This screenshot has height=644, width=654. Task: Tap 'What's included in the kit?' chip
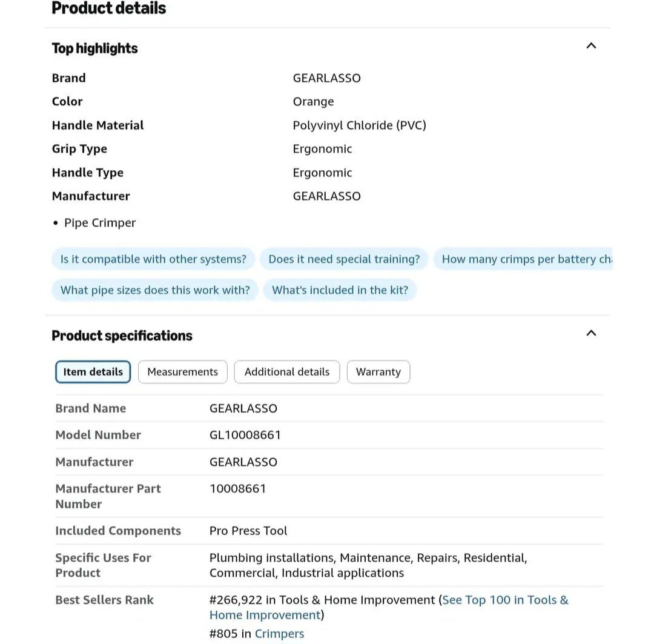(x=340, y=290)
